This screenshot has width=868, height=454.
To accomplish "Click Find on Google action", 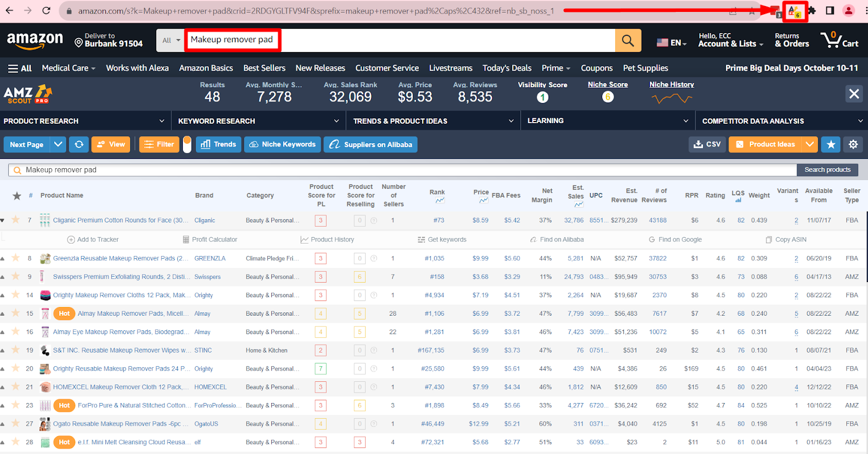I will [675, 240].
